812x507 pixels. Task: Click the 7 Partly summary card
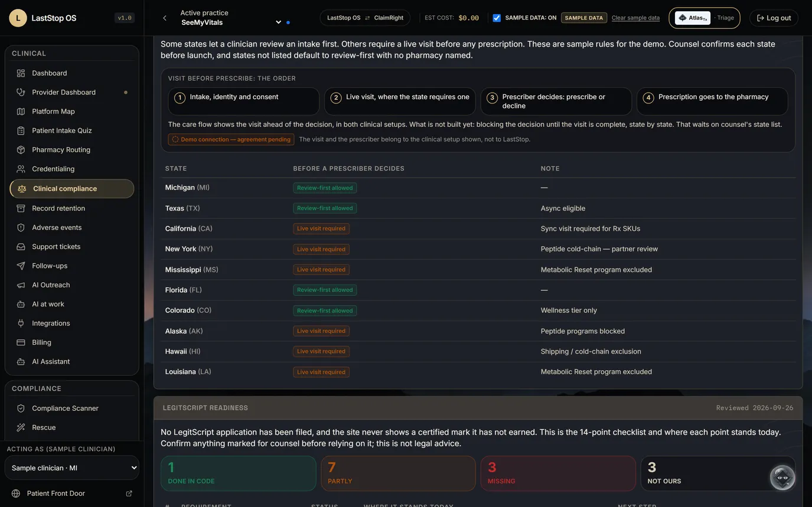click(398, 473)
